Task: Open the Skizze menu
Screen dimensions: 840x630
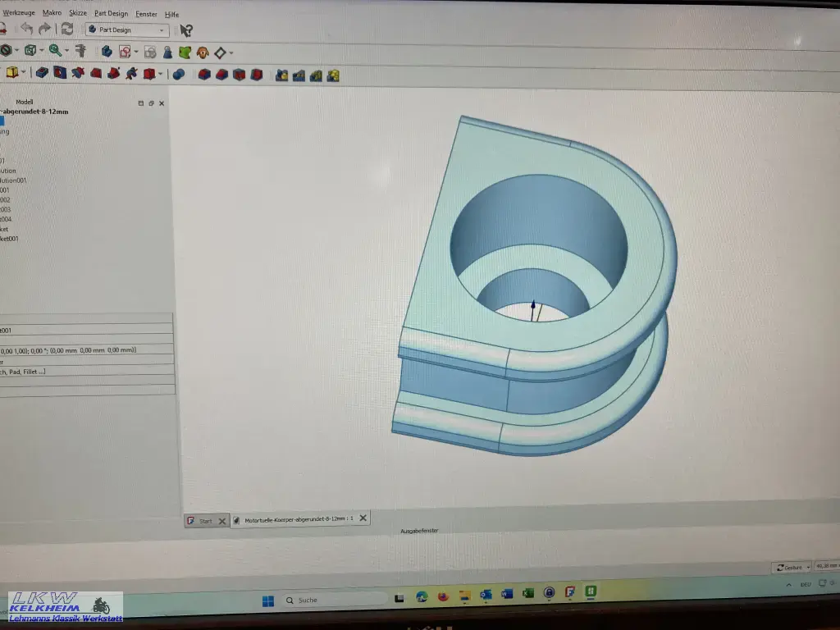Action: 78,13
